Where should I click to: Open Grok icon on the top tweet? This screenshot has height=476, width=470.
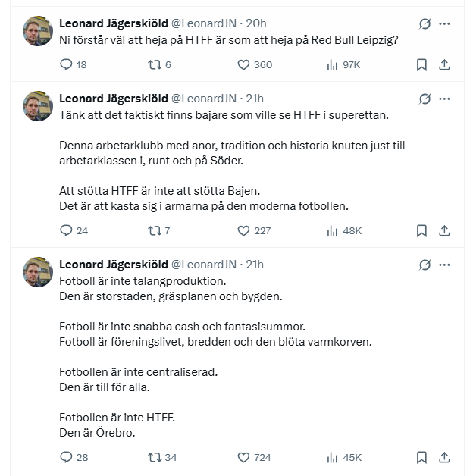click(x=425, y=24)
